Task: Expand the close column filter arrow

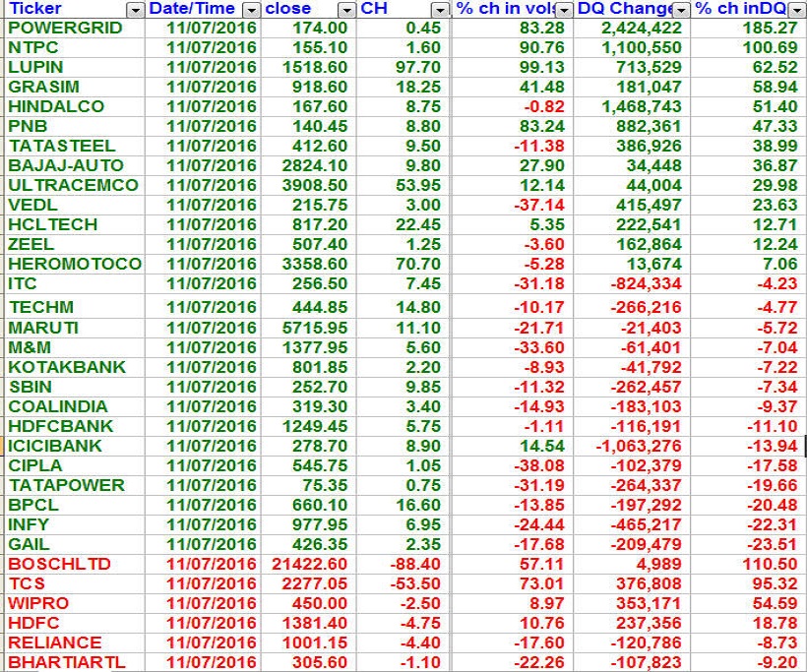Action: tap(345, 9)
